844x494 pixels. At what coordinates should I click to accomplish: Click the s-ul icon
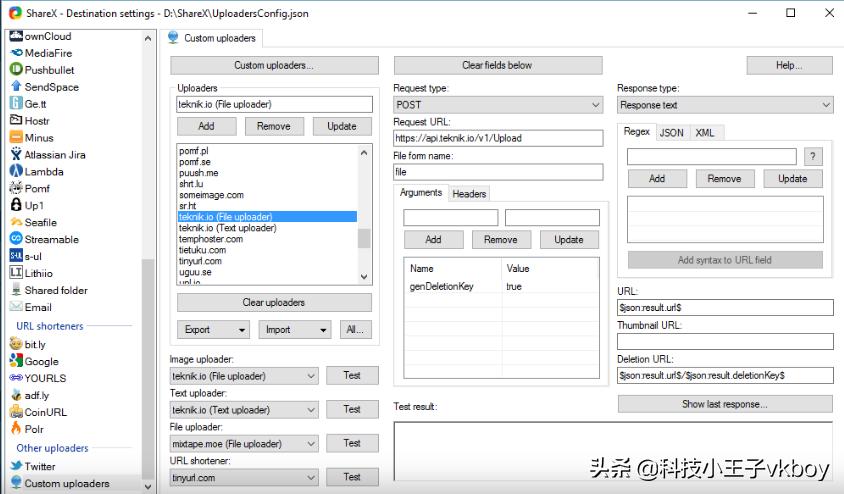pyautogui.click(x=16, y=256)
